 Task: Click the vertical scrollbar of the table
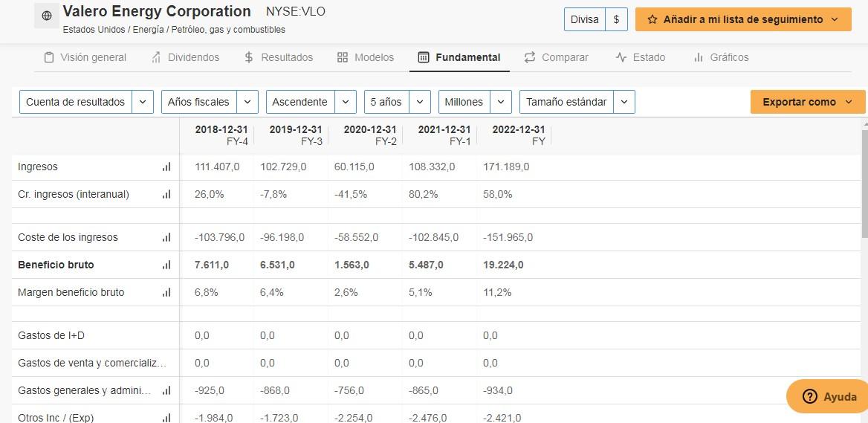pos(865,183)
